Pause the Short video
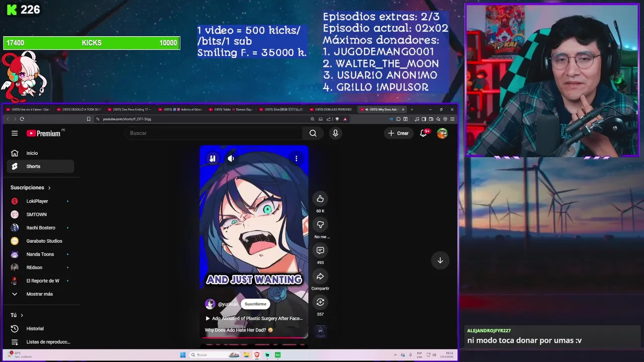Viewport: 644px width, 362px height. pos(212,158)
